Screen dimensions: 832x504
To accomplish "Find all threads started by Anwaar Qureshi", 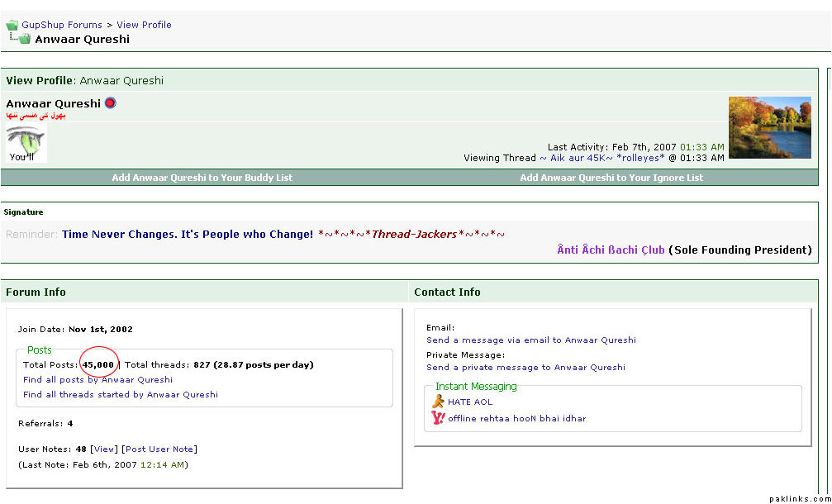I will 121,395.
